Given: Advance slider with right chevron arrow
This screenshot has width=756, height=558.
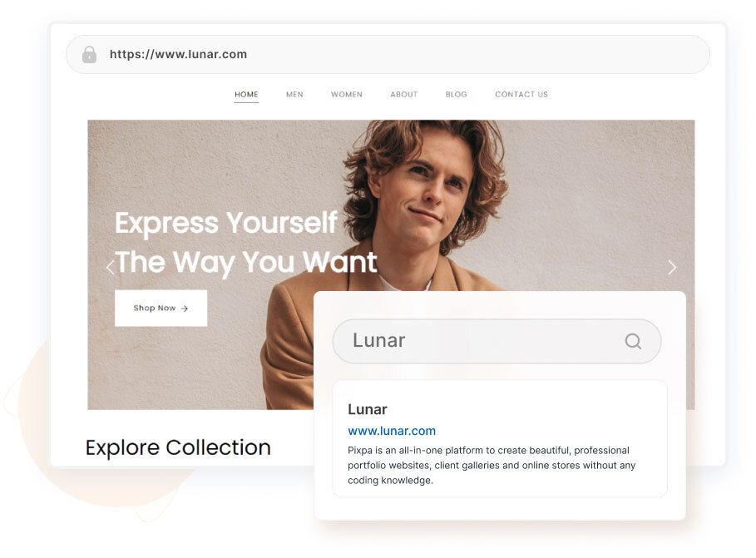Looking at the screenshot, I should (x=672, y=267).
